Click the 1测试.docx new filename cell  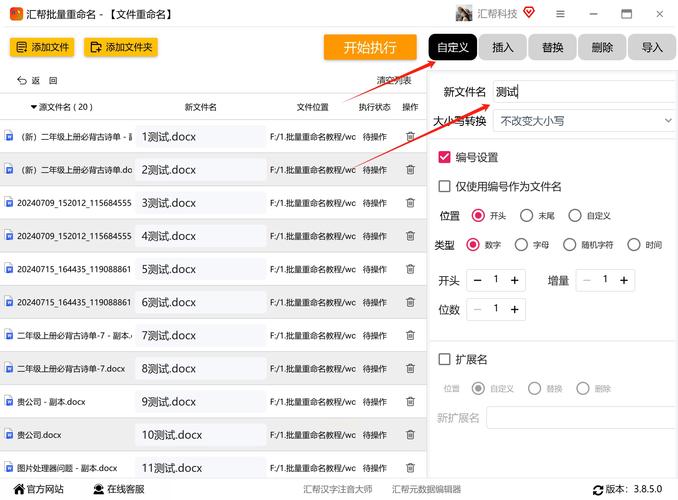pos(201,137)
